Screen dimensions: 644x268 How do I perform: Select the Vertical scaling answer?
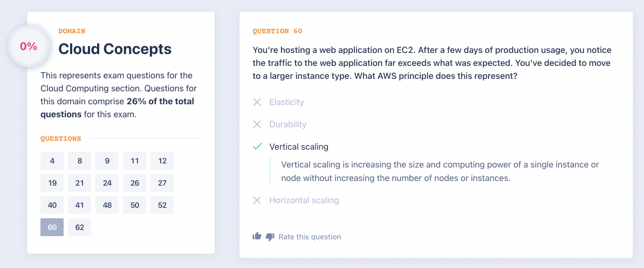pyautogui.click(x=298, y=146)
